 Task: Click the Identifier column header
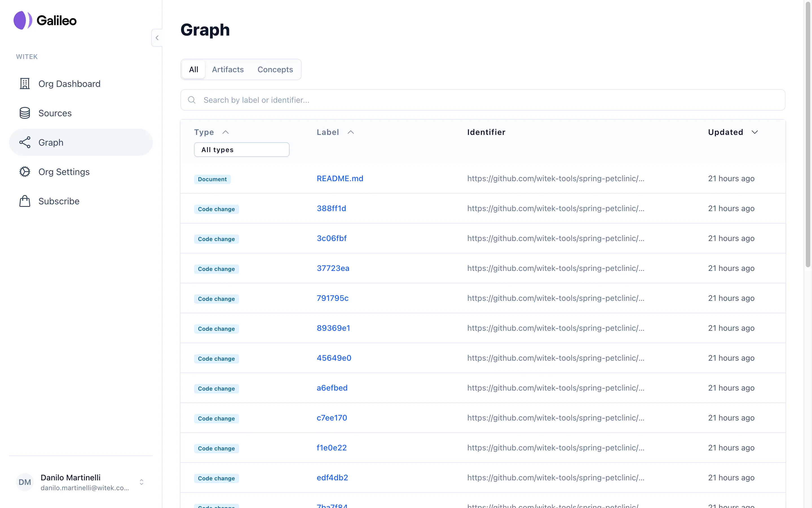486,132
